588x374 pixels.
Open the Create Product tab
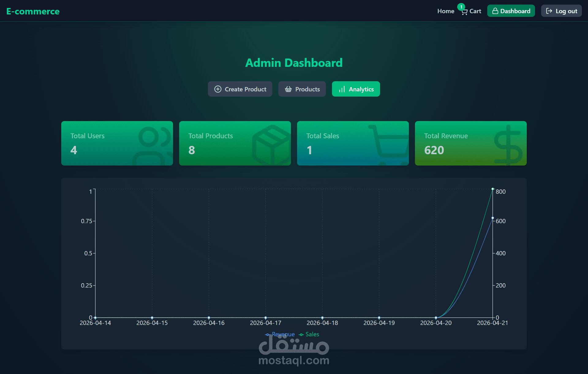(240, 89)
